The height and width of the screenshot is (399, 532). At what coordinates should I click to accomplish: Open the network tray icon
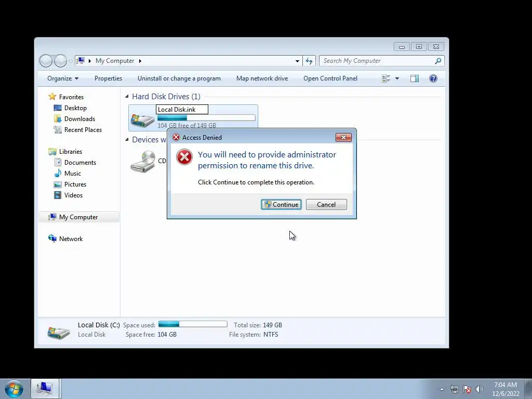point(454,389)
